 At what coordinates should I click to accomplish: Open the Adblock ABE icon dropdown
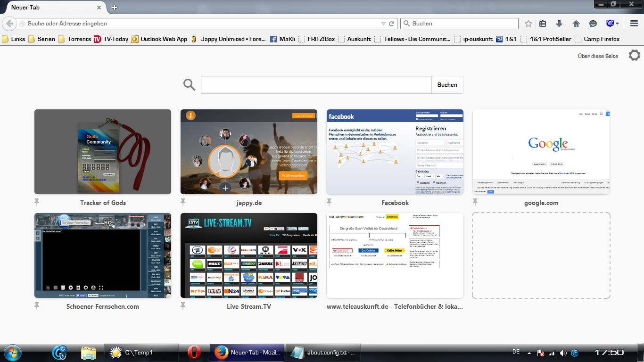[613, 24]
